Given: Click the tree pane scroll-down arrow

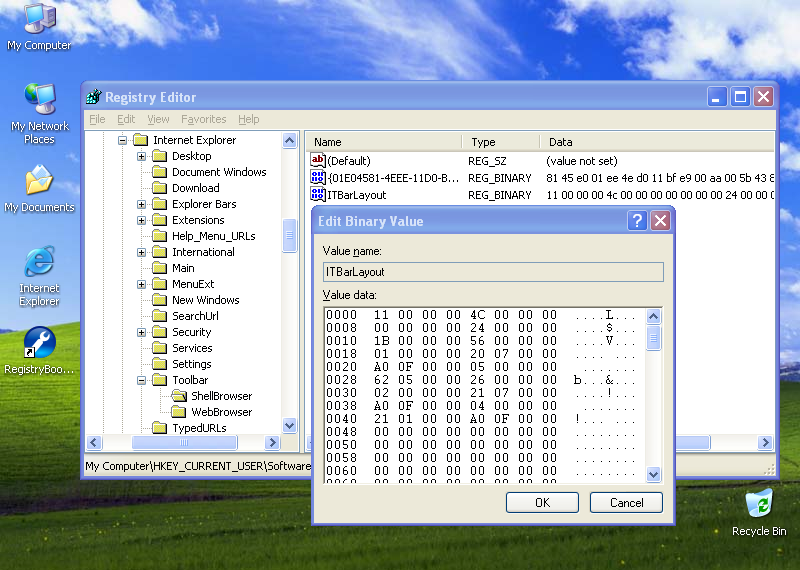Looking at the screenshot, I should click(289, 425).
